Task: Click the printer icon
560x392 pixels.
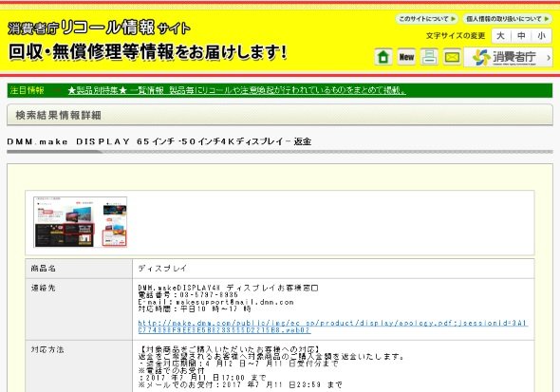Action: point(429,57)
